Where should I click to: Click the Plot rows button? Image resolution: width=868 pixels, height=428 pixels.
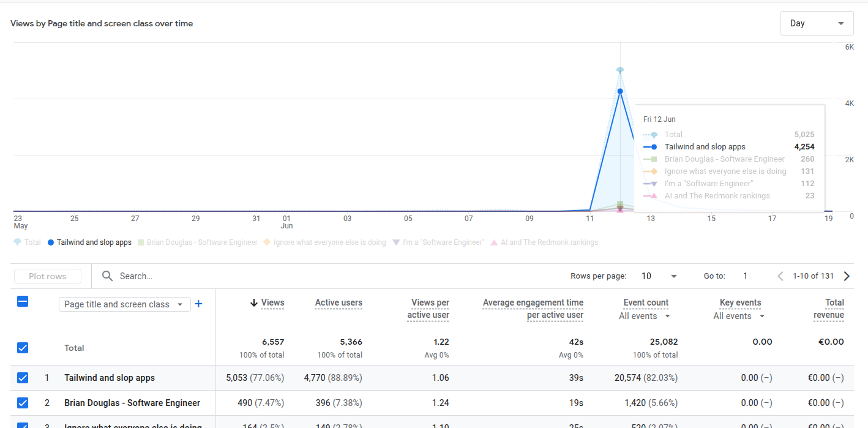pyautogui.click(x=48, y=276)
